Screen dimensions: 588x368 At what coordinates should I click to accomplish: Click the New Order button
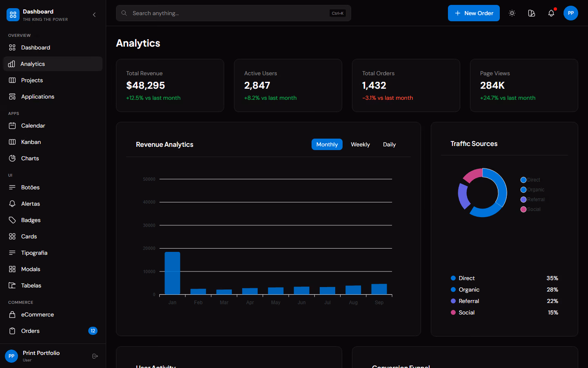point(474,13)
